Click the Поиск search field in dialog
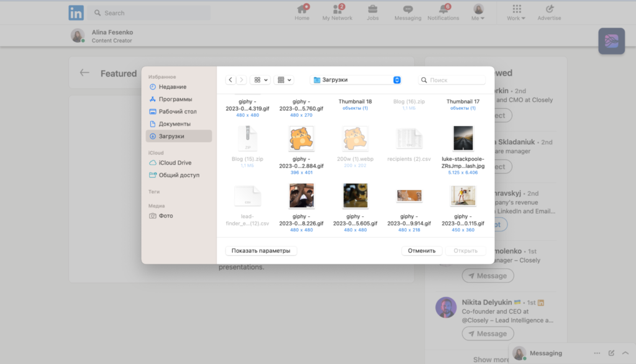Image resolution: width=636 pixels, height=364 pixels. coord(452,80)
